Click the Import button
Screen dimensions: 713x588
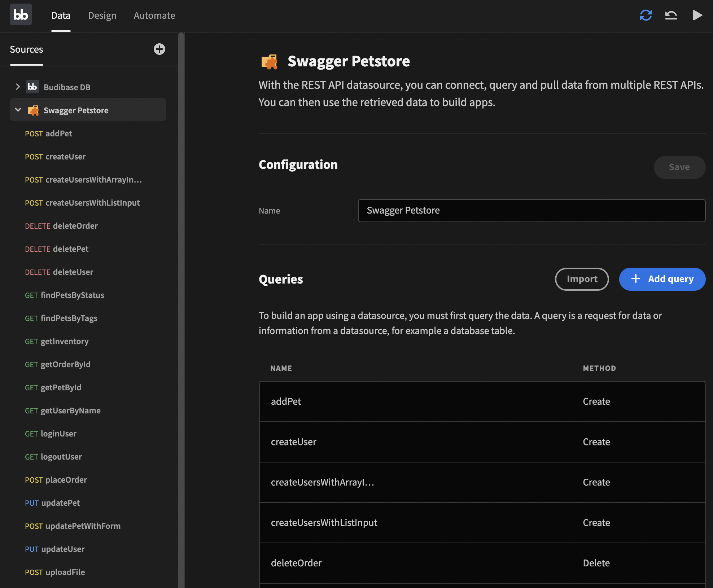point(582,279)
